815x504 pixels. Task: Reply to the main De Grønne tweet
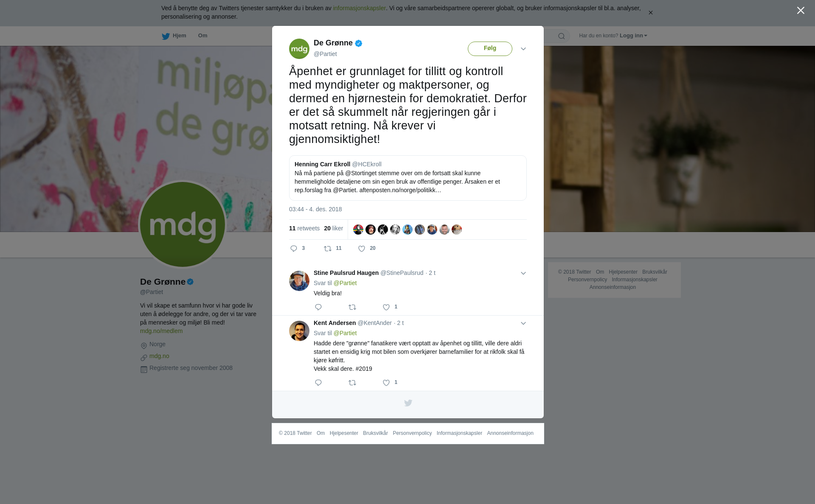click(293, 249)
